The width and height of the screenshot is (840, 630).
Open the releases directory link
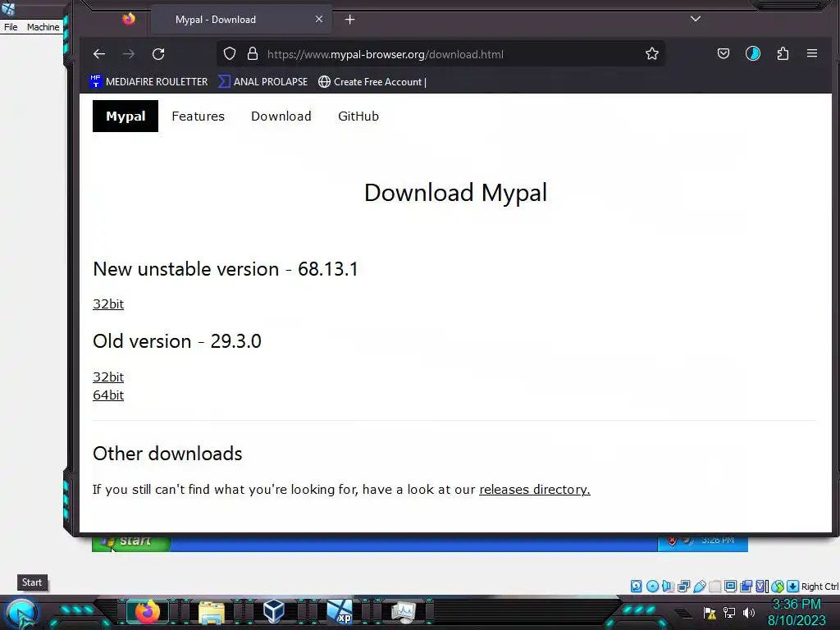[535, 489]
